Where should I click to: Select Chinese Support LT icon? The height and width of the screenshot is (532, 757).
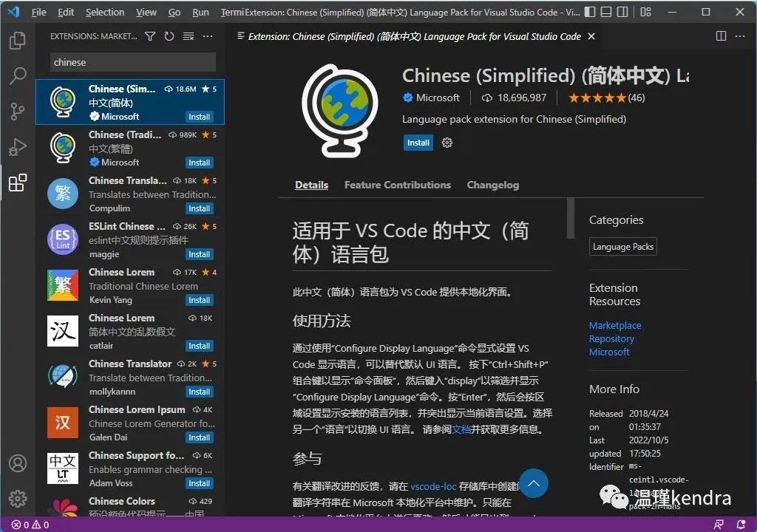pos(63,468)
